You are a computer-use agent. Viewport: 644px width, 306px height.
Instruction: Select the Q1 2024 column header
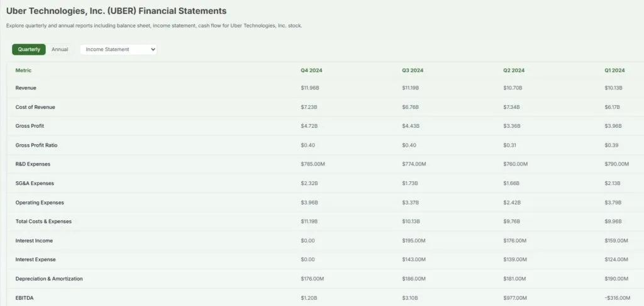pyautogui.click(x=614, y=71)
